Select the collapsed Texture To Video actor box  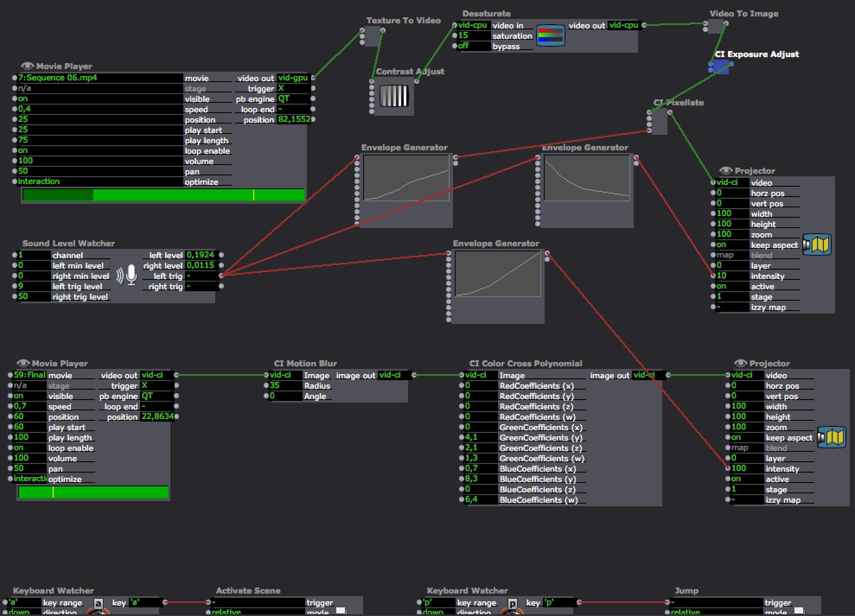[373, 37]
